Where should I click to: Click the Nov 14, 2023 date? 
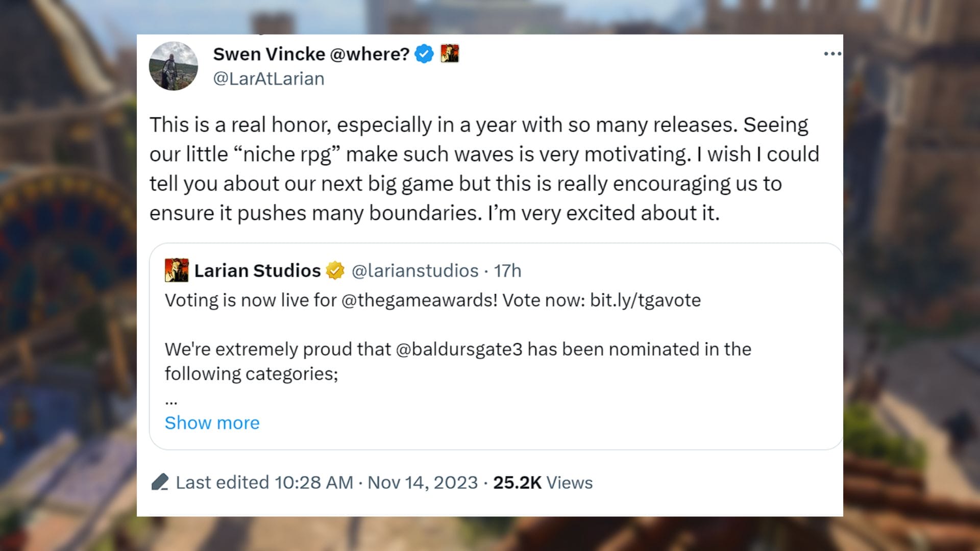tap(423, 482)
